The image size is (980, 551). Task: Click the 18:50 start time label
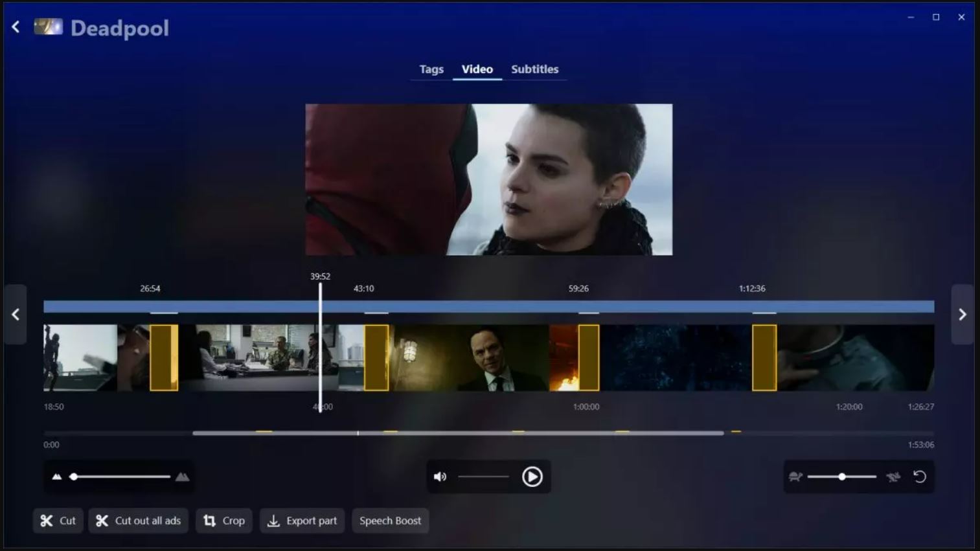tap(54, 407)
